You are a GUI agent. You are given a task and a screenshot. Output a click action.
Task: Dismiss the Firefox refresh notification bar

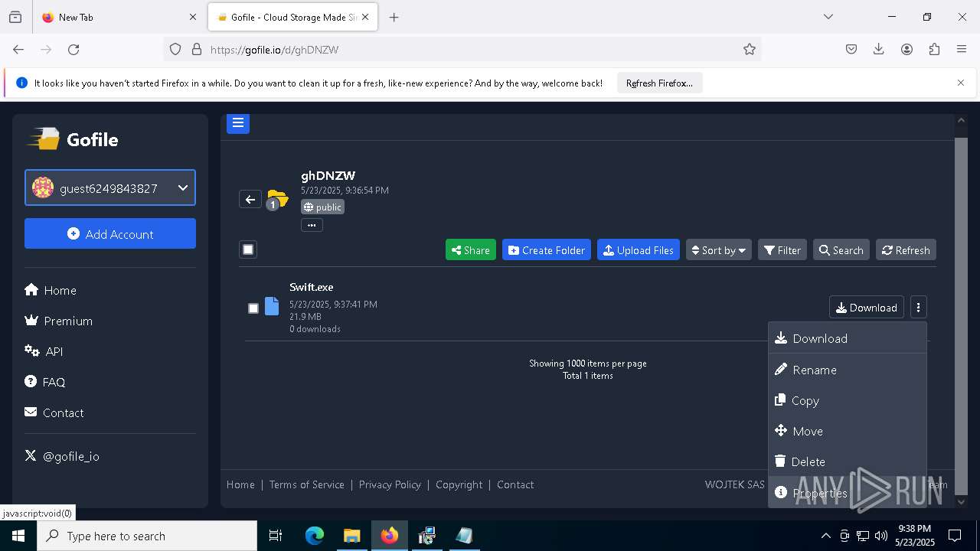[961, 83]
